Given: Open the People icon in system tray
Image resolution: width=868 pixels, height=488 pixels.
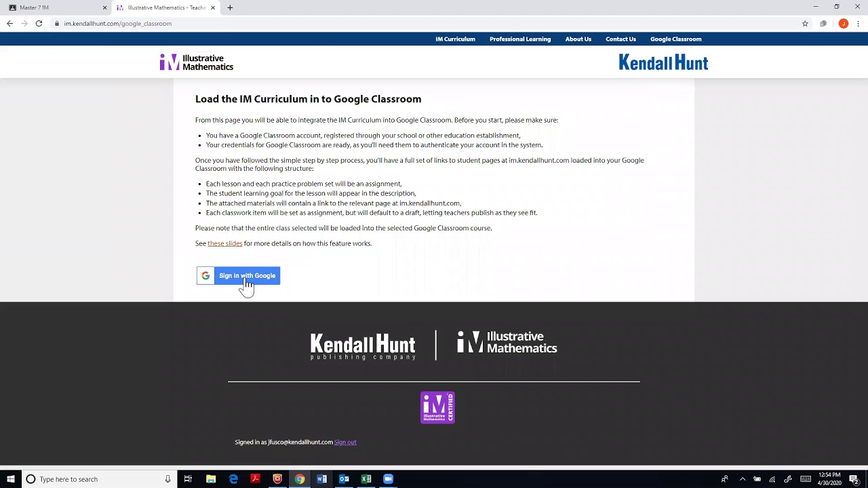Looking at the screenshot, I should tap(724, 479).
